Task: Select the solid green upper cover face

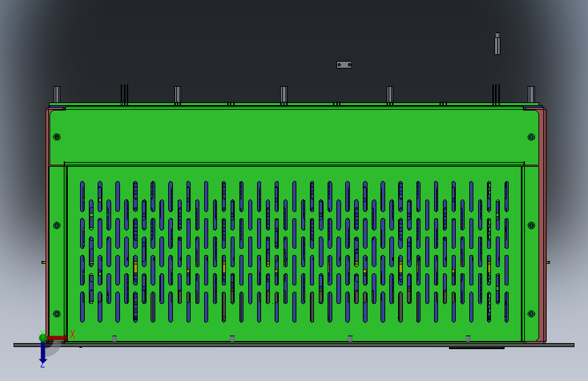Action: [x=294, y=136]
